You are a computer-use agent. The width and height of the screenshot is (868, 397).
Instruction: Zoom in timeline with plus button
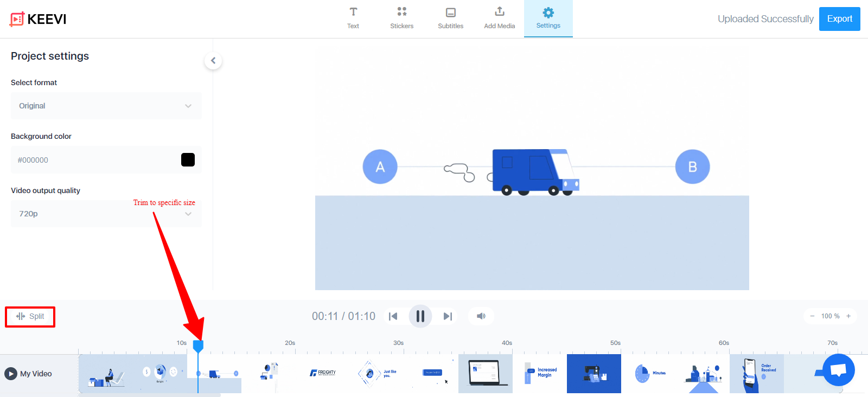[x=848, y=316]
